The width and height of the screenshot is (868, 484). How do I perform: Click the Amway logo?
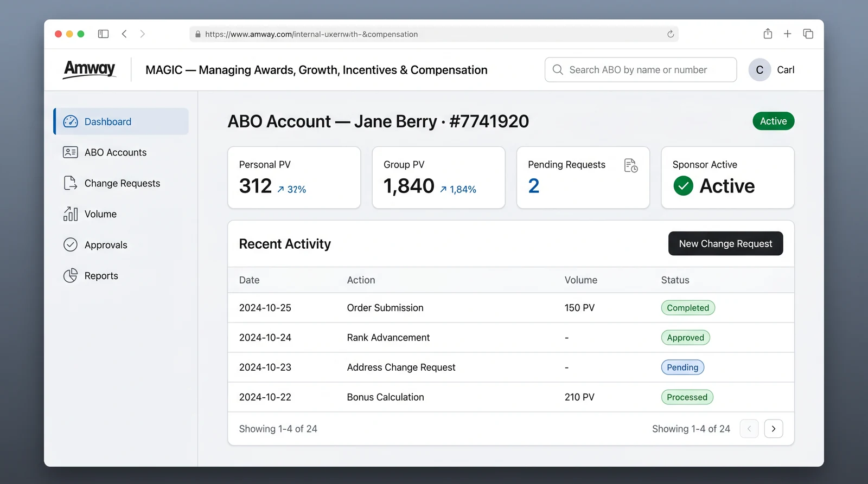90,69
